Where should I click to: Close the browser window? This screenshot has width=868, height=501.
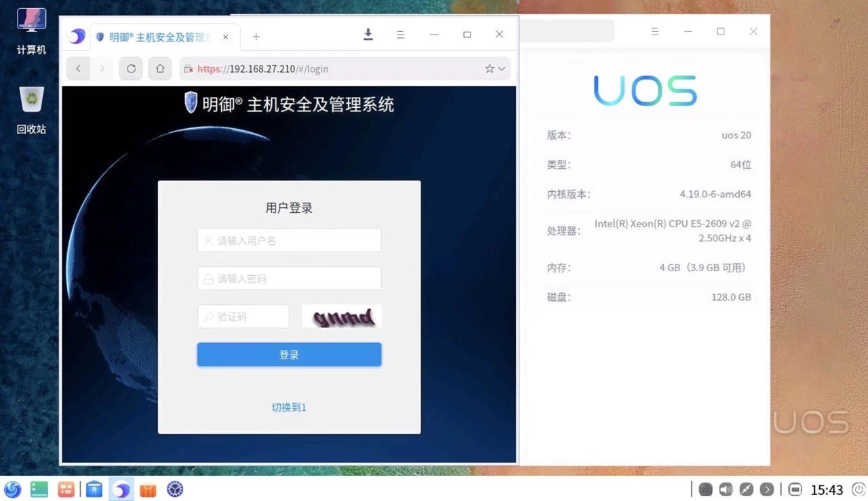(x=500, y=35)
